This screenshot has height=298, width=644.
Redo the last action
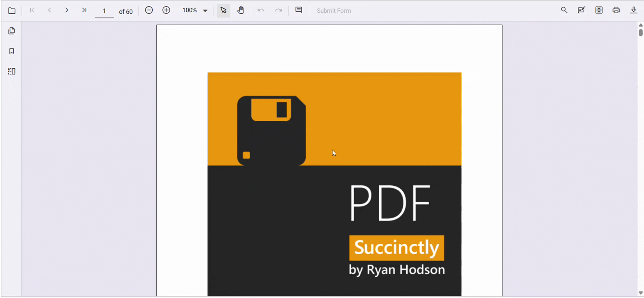point(278,10)
